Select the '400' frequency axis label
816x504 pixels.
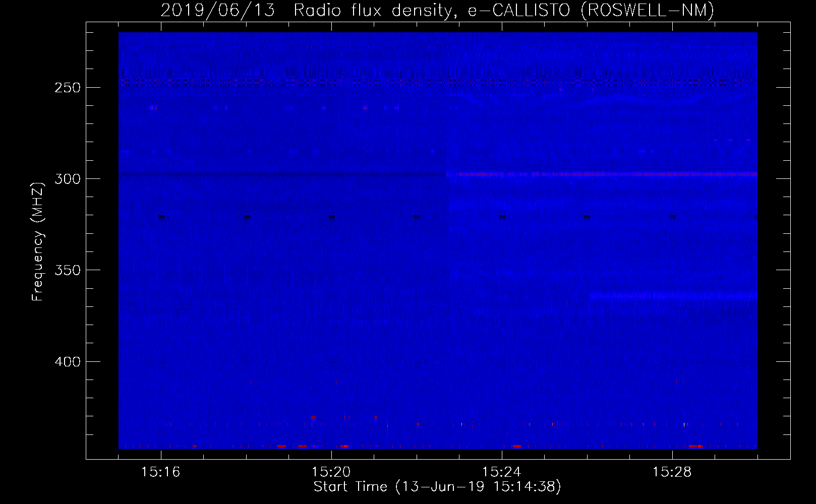pos(68,362)
